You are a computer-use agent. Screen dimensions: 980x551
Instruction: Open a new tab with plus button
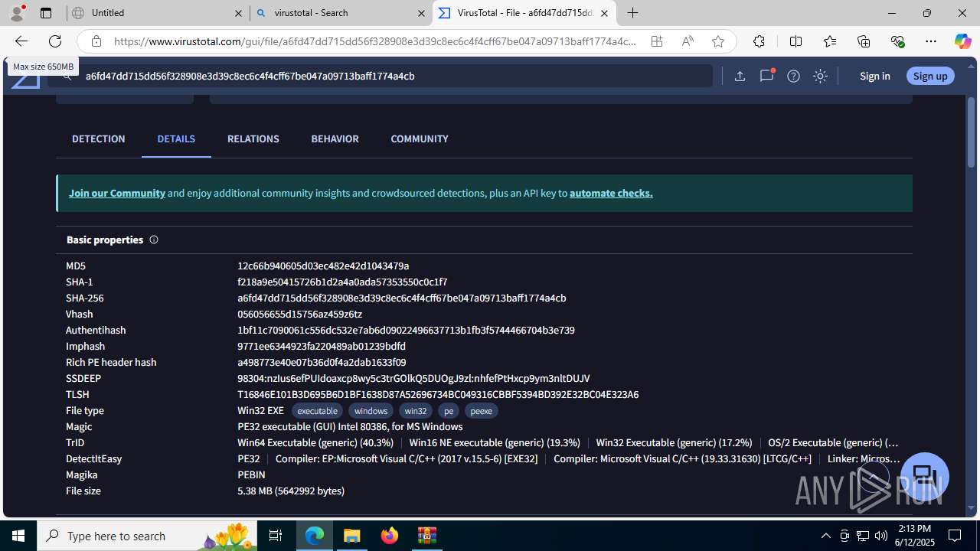pos(633,13)
